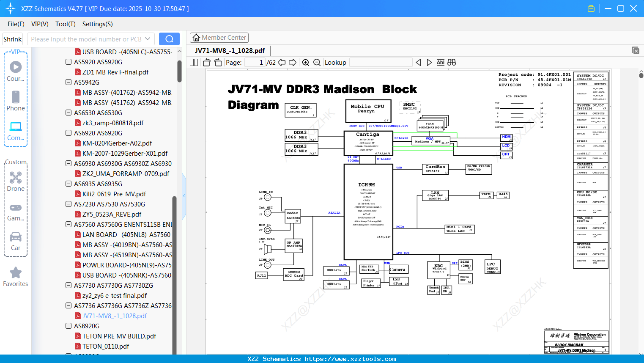Open the Phone category in sidebar
This screenshot has width=644, height=363.
point(16,101)
